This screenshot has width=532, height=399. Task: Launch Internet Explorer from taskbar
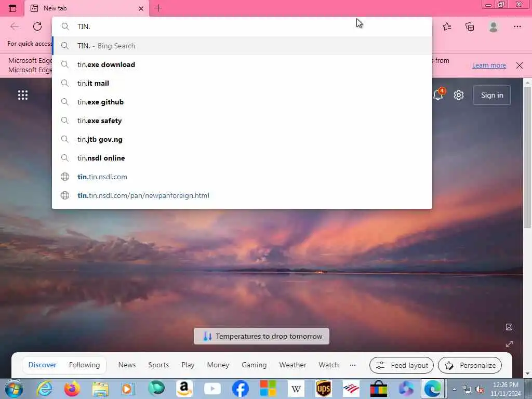point(45,389)
